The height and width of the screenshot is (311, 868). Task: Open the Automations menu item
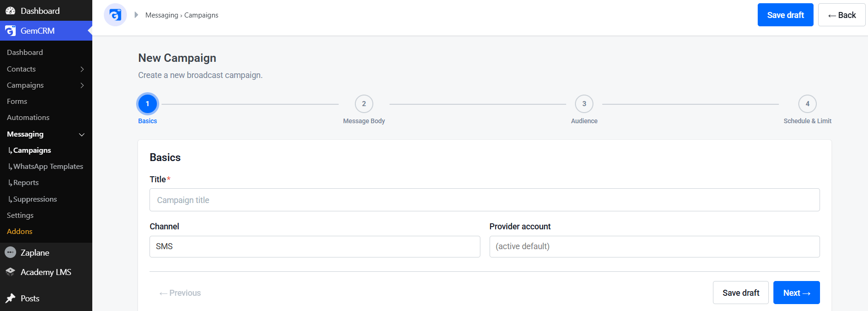[x=28, y=118]
